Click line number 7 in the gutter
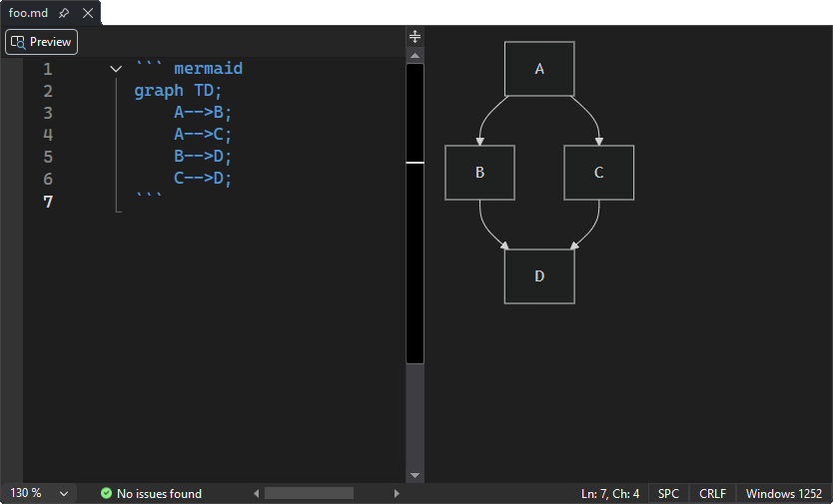833x504 pixels. pos(48,202)
